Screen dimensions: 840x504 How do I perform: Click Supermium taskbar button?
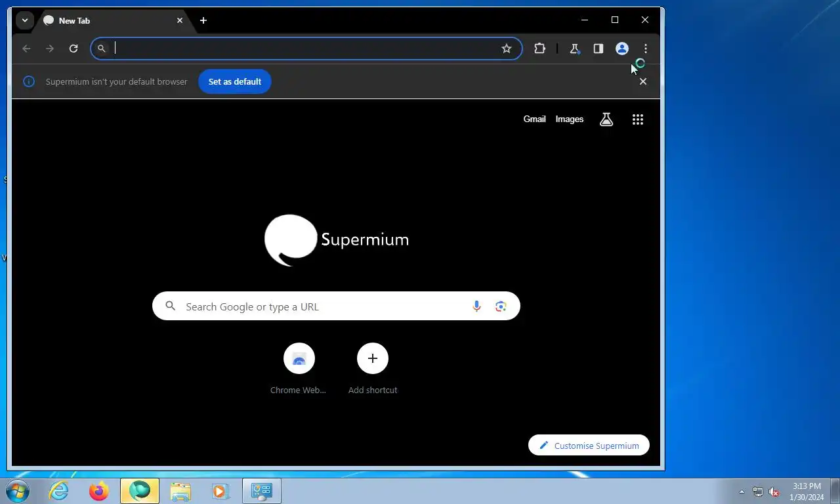(140, 491)
